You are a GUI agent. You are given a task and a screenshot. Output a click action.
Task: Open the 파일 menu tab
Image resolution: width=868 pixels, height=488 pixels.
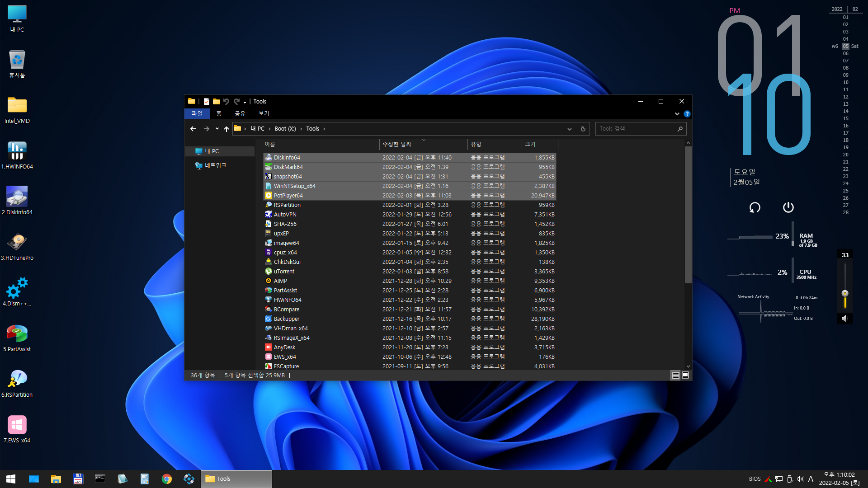coord(197,113)
